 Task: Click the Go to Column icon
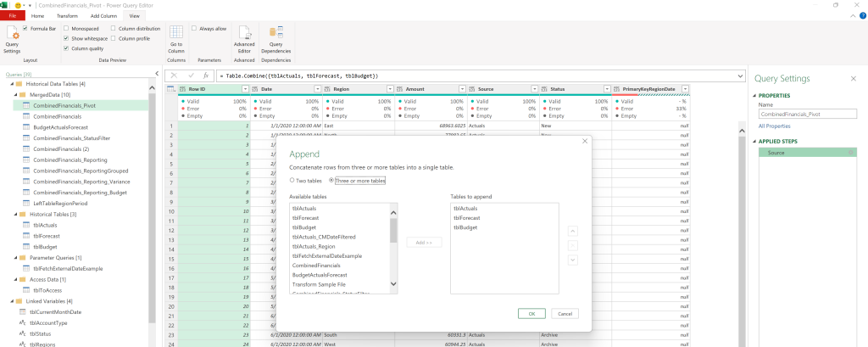(x=176, y=40)
